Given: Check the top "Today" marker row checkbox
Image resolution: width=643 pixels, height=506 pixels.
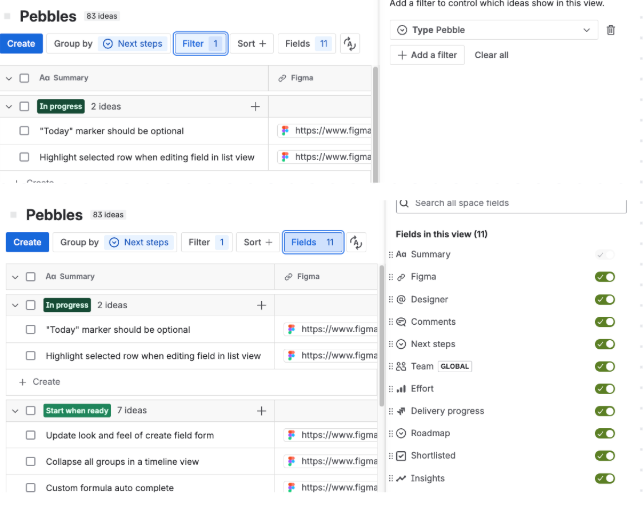Looking at the screenshot, I should point(24,131).
